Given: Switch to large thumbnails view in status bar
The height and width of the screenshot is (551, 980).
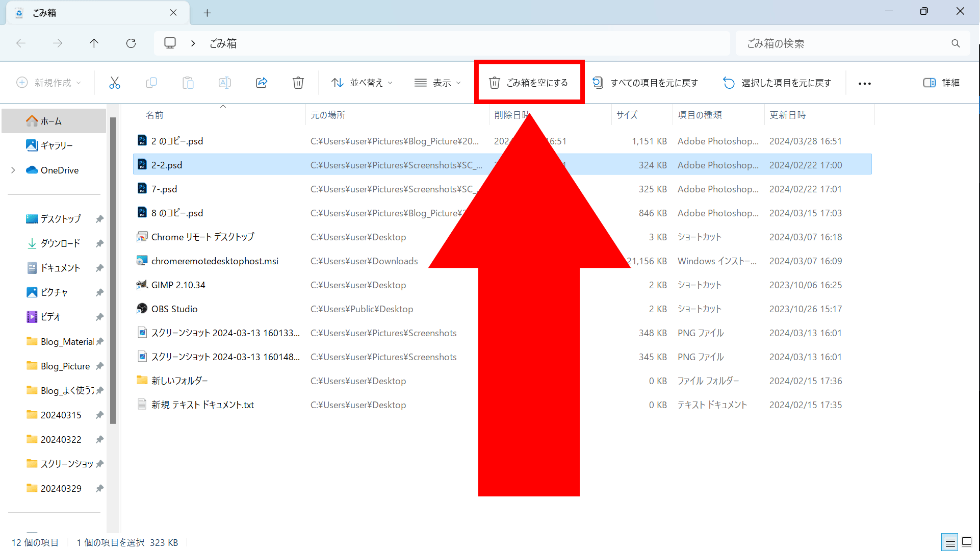Looking at the screenshot, I should pos(966,542).
